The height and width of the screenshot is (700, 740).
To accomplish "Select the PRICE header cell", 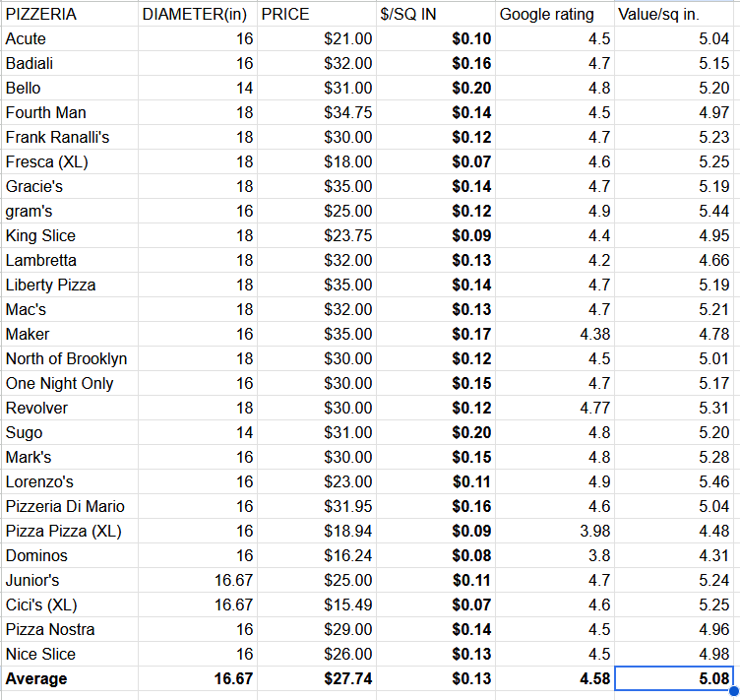I will tap(316, 15).
